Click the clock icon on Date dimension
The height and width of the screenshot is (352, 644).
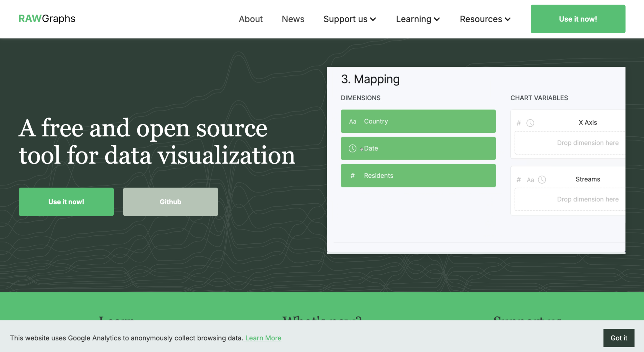pos(352,148)
